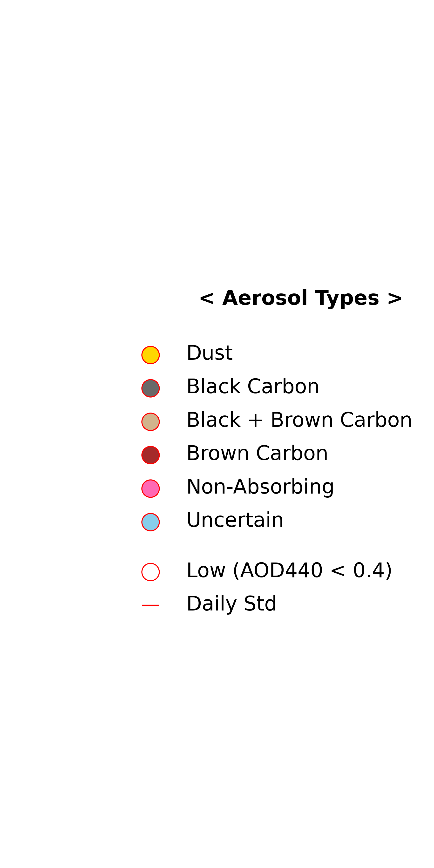434x868 pixels.
Task: Click the pink Non-Absorbing marker
Action: (150, 488)
